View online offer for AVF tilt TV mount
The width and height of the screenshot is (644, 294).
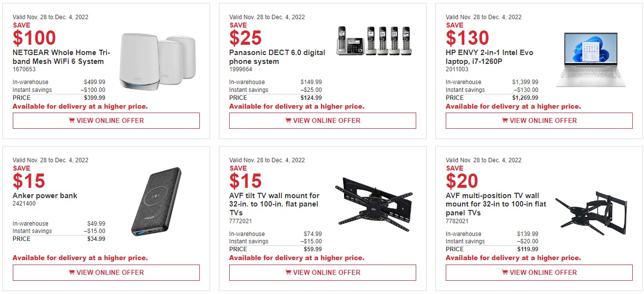322,272
